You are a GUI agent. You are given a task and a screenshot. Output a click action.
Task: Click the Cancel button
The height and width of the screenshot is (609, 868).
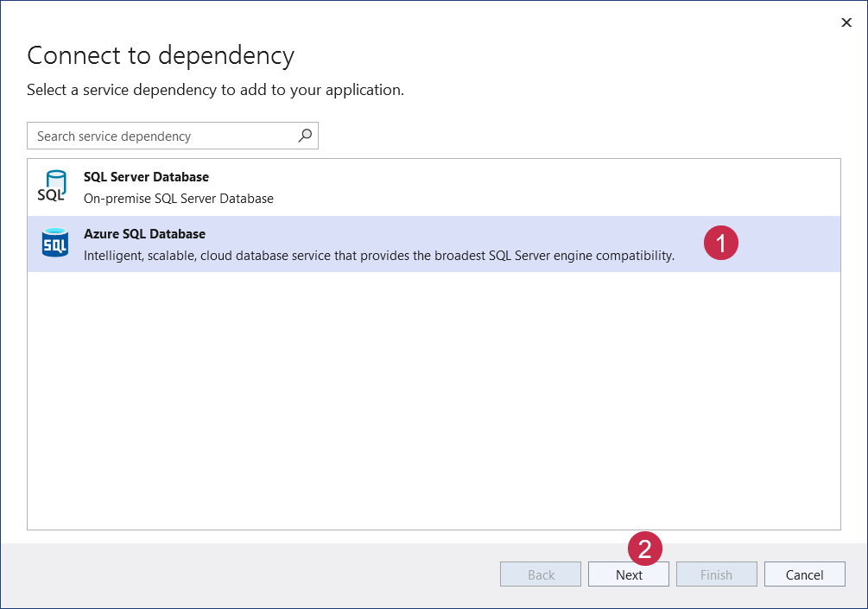click(804, 574)
